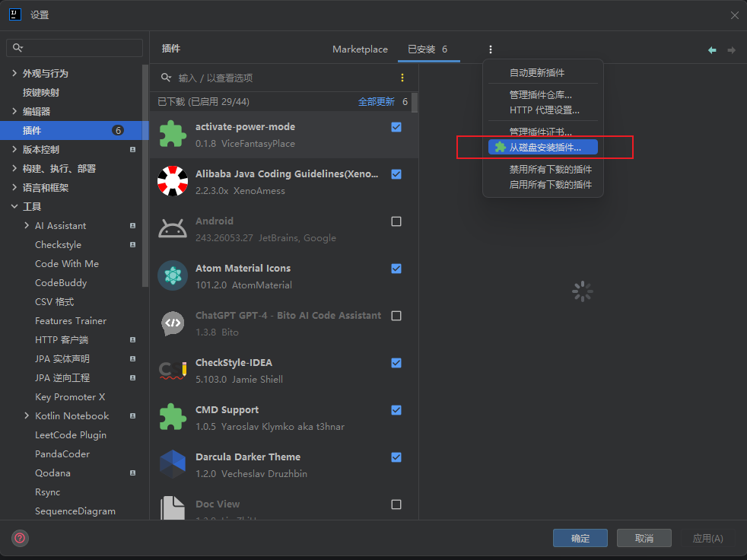Click the CheckStyle-IDEA plugin icon

173,371
